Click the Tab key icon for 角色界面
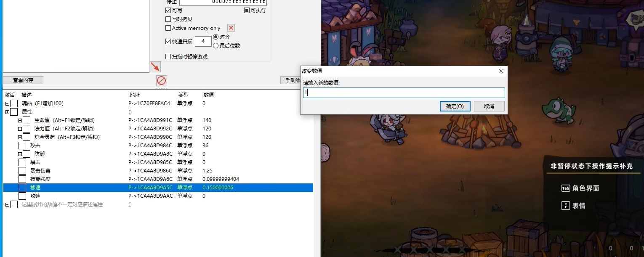The width and height of the screenshot is (644, 257). point(566,188)
